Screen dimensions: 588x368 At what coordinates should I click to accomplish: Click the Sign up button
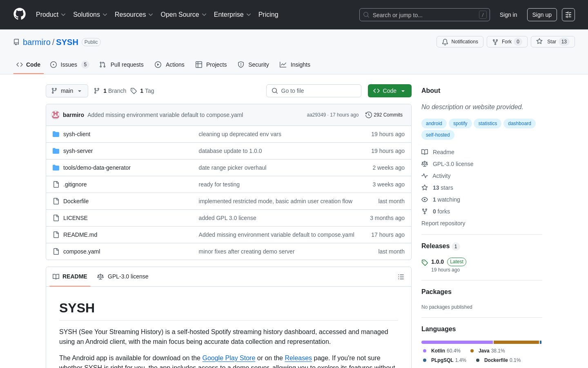tap(542, 15)
